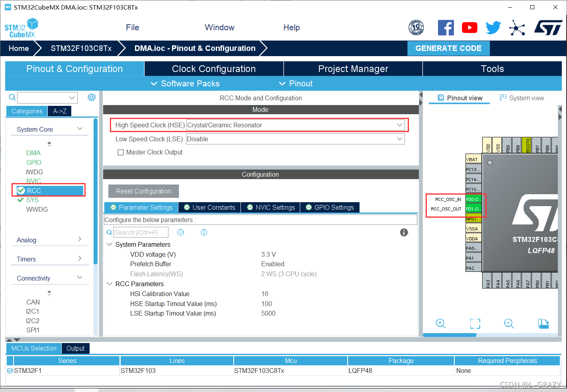Image resolution: width=567 pixels, height=392 pixels.
Task: Switch to the Tools tab
Action: coord(492,68)
